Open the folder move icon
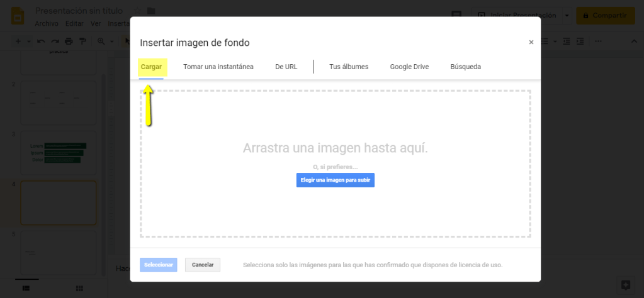 point(150,11)
